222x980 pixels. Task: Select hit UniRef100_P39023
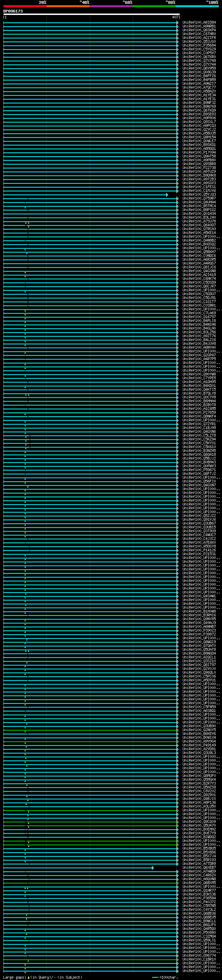pyautogui.click(x=199, y=630)
